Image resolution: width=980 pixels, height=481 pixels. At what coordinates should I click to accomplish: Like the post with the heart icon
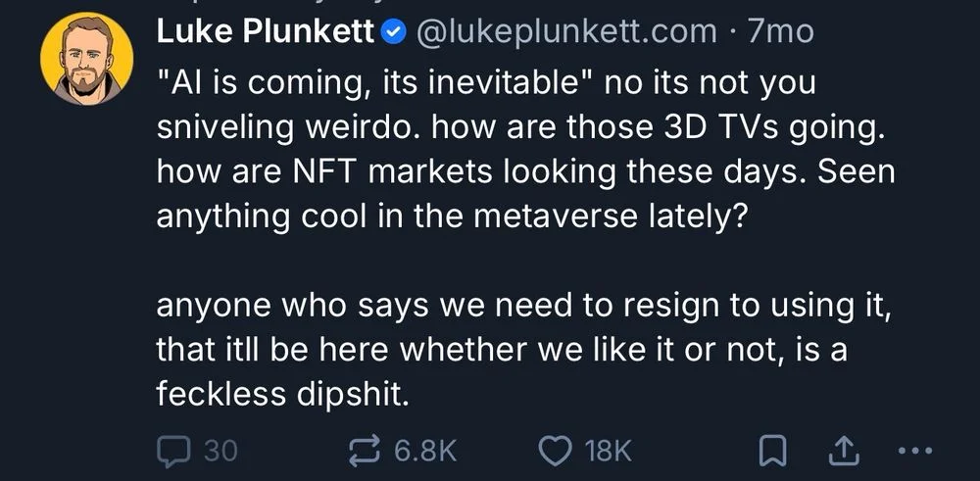[x=557, y=450]
